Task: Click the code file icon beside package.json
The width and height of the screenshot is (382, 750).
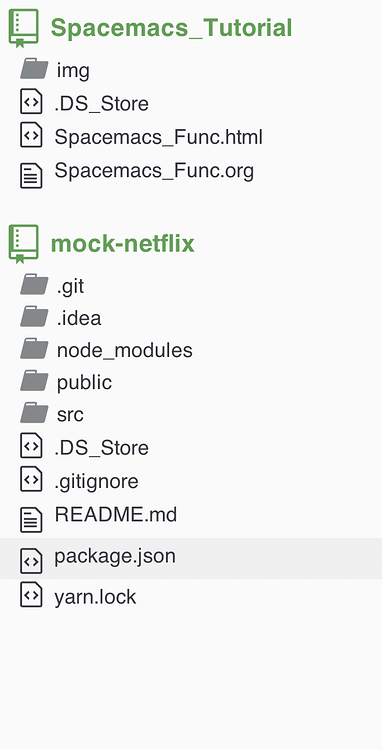Action: [31, 561]
